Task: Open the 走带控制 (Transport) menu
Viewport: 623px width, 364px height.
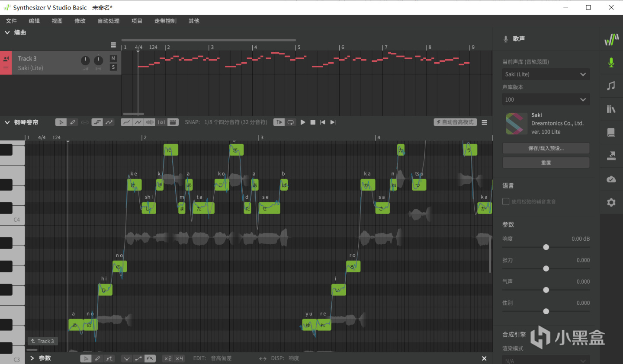Action: (165, 21)
